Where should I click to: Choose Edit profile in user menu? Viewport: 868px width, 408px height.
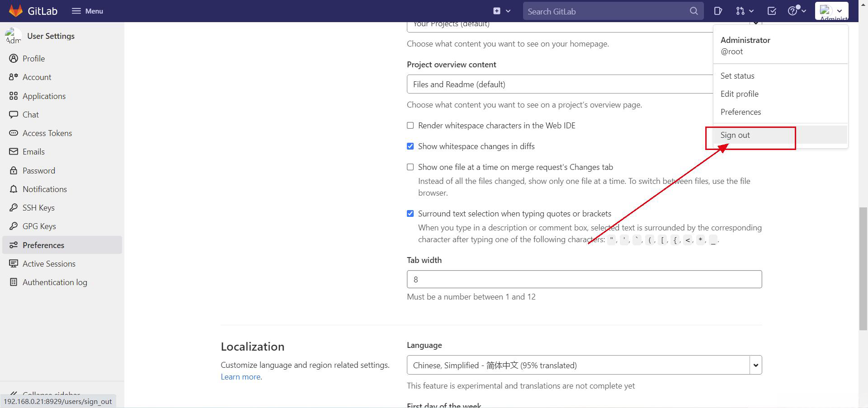tap(739, 94)
